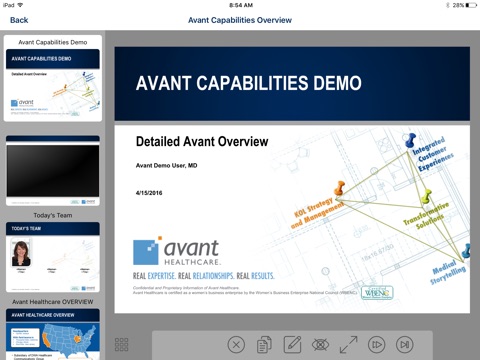Toggle the crossed-out eye hide-slide icon
Image resolution: width=480 pixels, height=360 pixels.
320,344
